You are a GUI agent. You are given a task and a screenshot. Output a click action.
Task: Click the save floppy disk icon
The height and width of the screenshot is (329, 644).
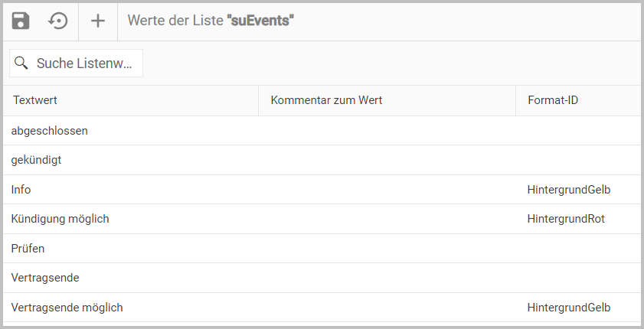[21, 21]
